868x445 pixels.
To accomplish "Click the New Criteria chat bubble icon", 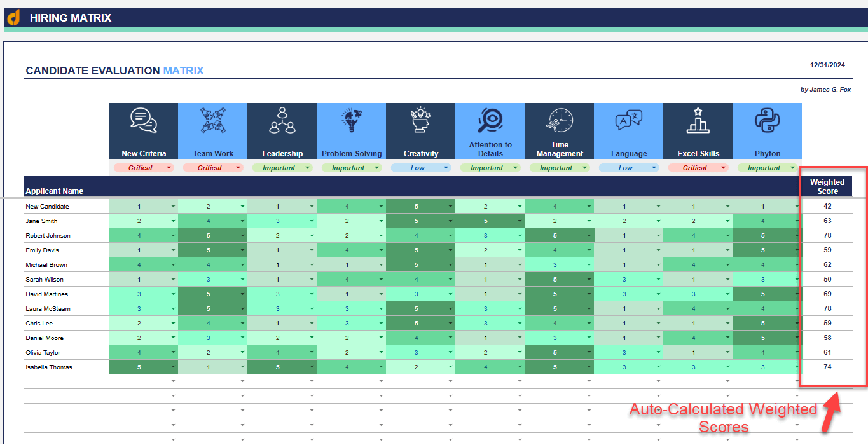I will (143, 121).
